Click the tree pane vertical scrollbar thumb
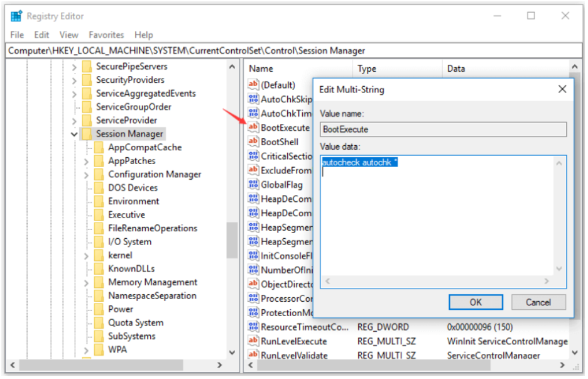The width and height of the screenshot is (588, 379). pyautogui.click(x=232, y=240)
